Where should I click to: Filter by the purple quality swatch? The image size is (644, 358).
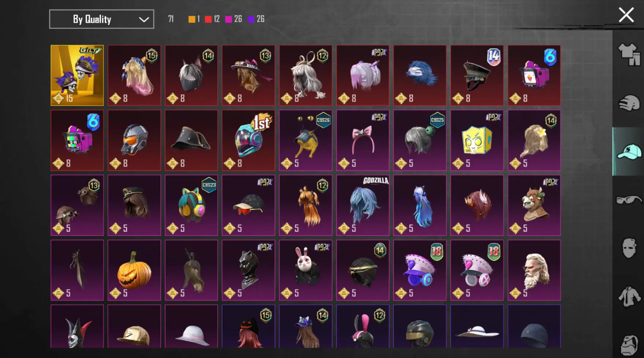(251, 19)
